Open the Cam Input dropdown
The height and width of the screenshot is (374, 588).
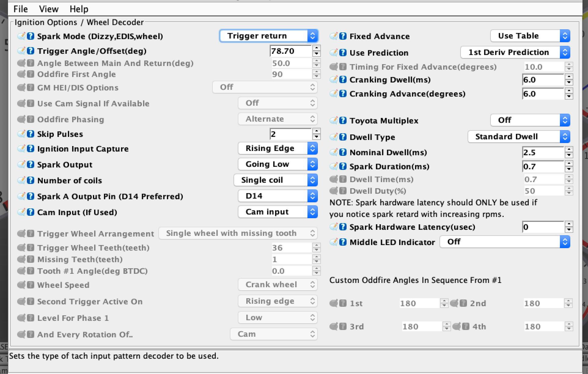tap(277, 212)
